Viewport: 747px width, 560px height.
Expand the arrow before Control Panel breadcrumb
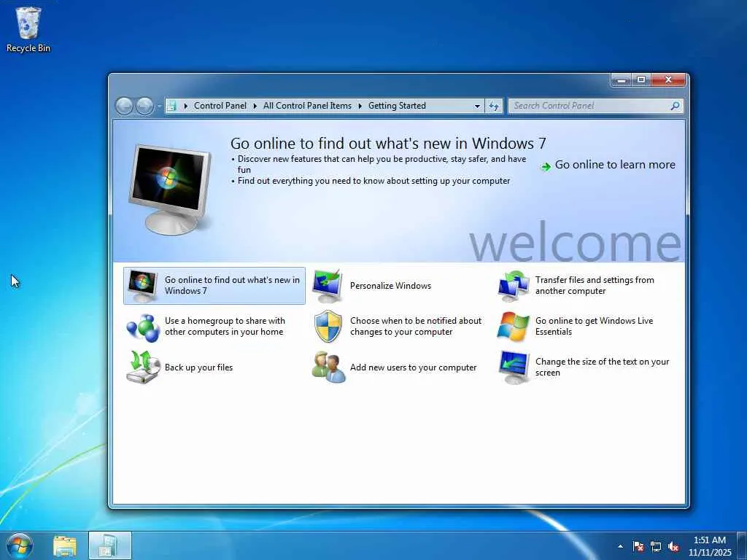[x=186, y=106]
